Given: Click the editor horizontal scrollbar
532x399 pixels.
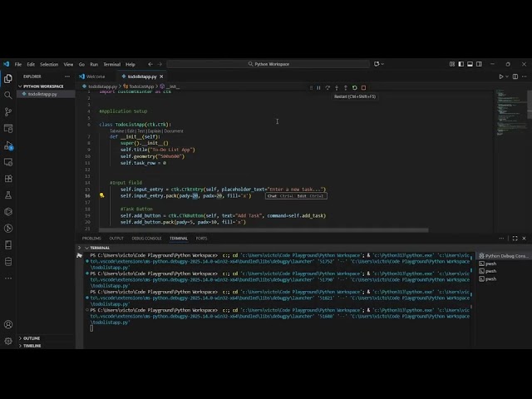Looking at the screenshot, I should [264, 230].
